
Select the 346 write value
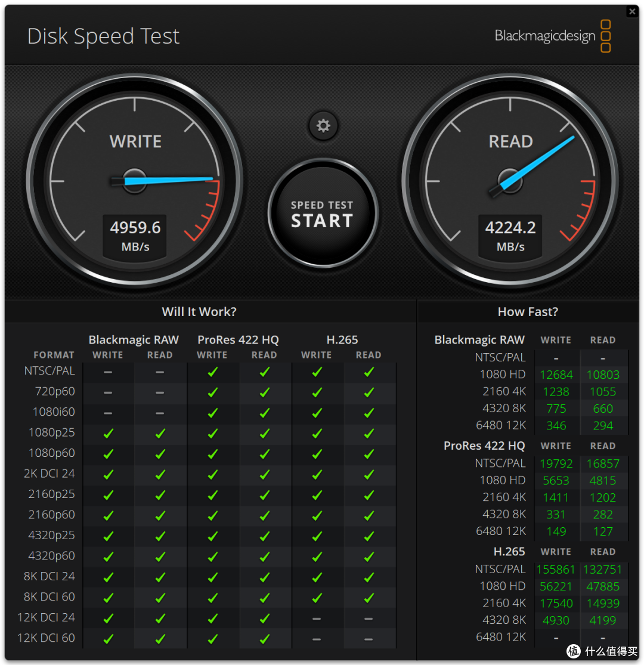pyautogui.click(x=556, y=426)
